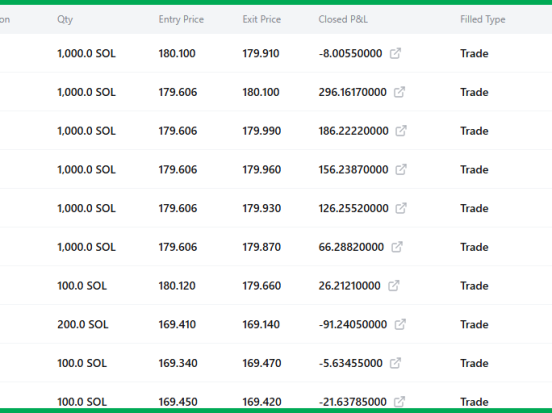Click entry price 169.450
The image size is (552, 413).
click(178, 402)
